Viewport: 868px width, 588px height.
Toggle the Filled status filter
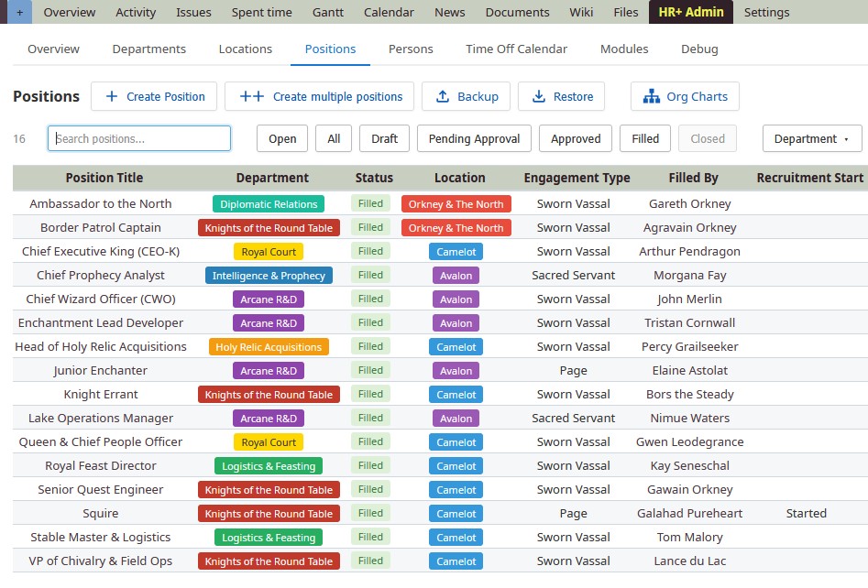click(645, 139)
